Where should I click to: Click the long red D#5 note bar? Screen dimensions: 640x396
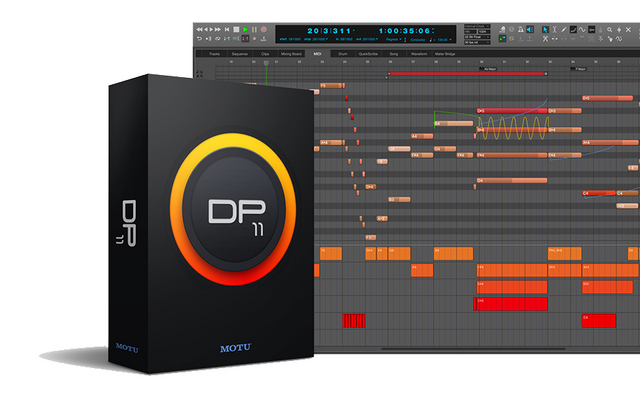pyautogui.click(x=512, y=111)
